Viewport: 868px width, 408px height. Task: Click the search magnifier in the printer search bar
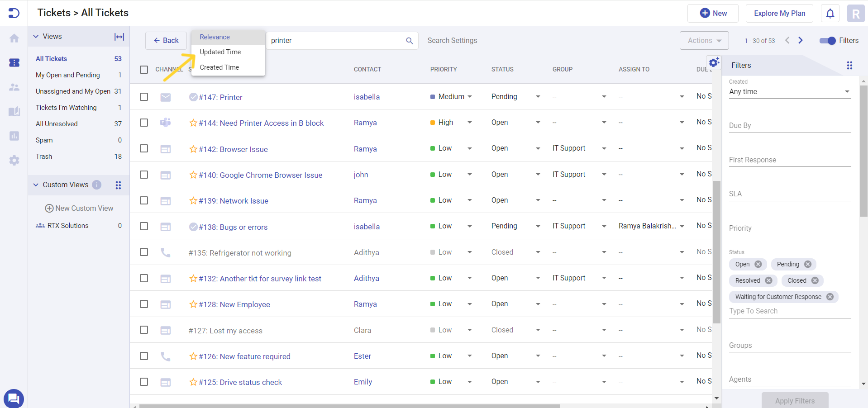tap(409, 41)
